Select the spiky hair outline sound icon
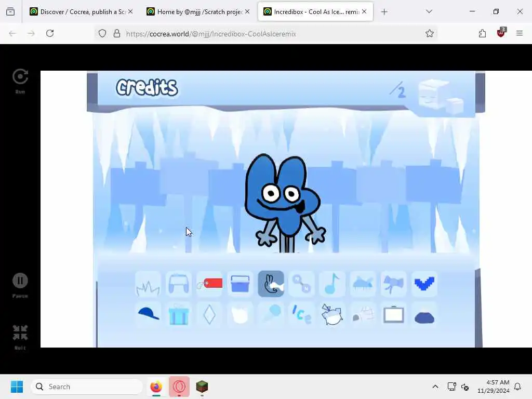This screenshot has height=399, width=532. click(x=148, y=284)
